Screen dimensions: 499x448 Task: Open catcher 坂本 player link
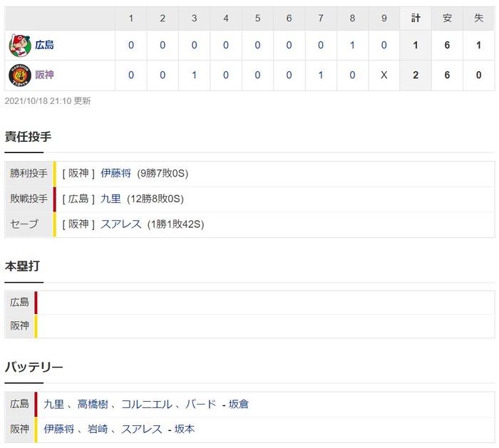pyautogui.click(x=185, y=429)
